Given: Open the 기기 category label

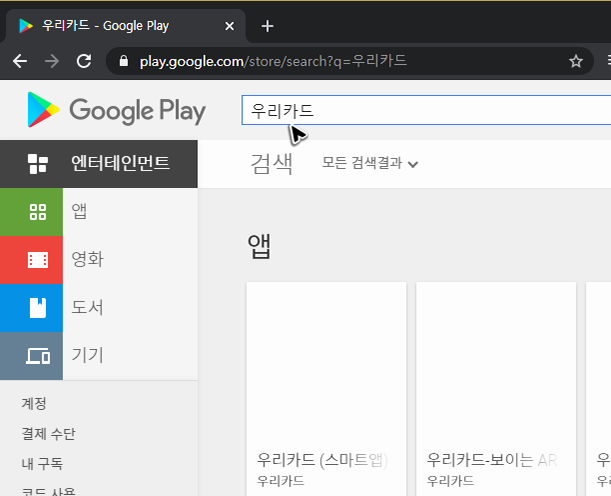Looking at the screenshot, I should [x=87, y=355].
